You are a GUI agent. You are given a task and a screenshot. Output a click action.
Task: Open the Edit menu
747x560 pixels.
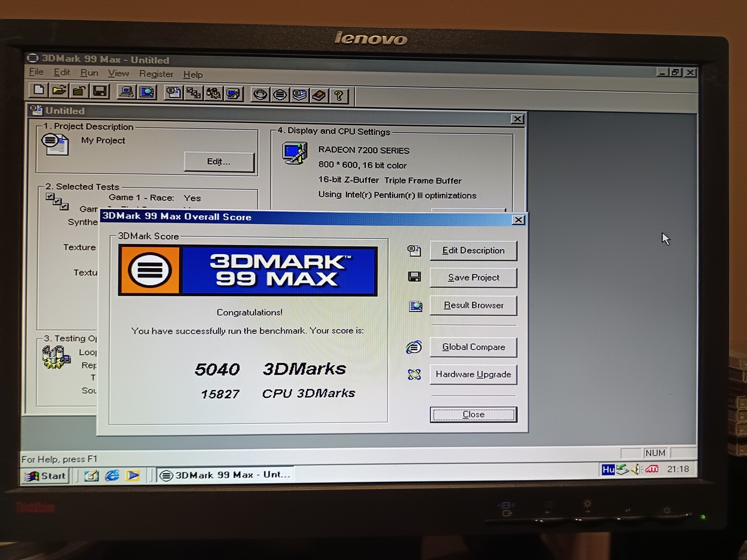point(62,72)
